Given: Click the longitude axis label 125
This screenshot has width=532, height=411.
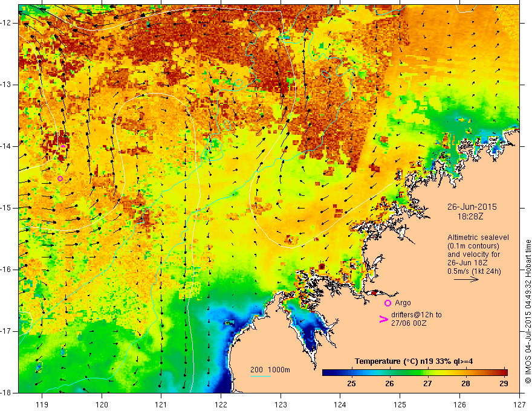Looking at the screenshot, I should click(400, 404).
